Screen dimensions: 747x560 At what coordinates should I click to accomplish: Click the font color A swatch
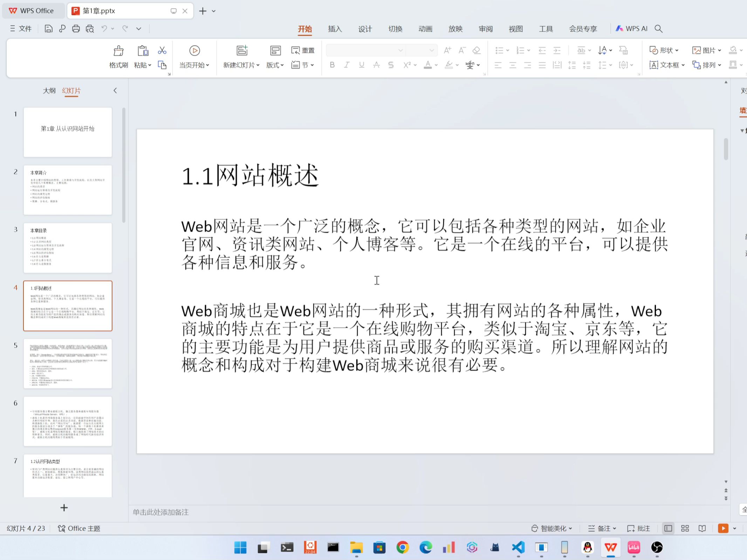click(428, 65)
